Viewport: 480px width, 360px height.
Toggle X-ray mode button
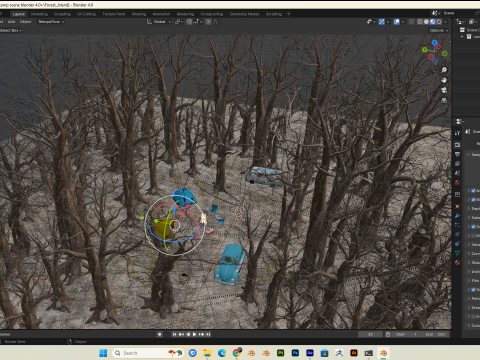(412, 22)
